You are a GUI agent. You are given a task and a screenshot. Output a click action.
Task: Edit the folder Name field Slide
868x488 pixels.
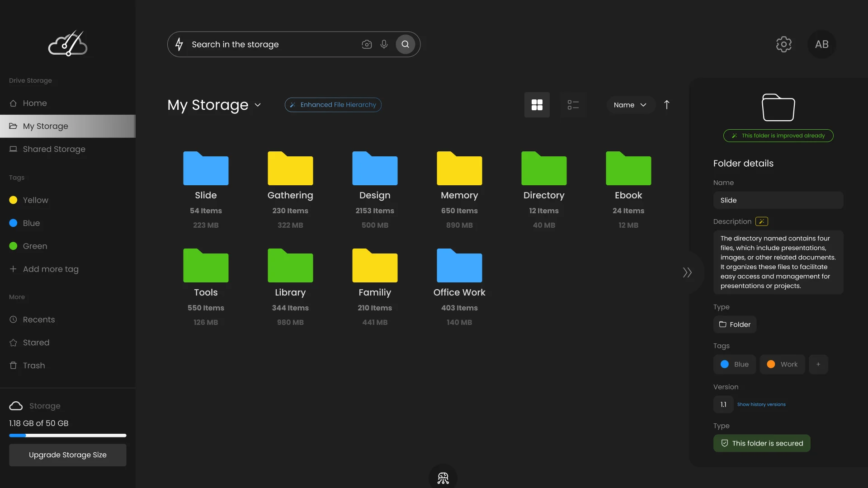(778, 200)
